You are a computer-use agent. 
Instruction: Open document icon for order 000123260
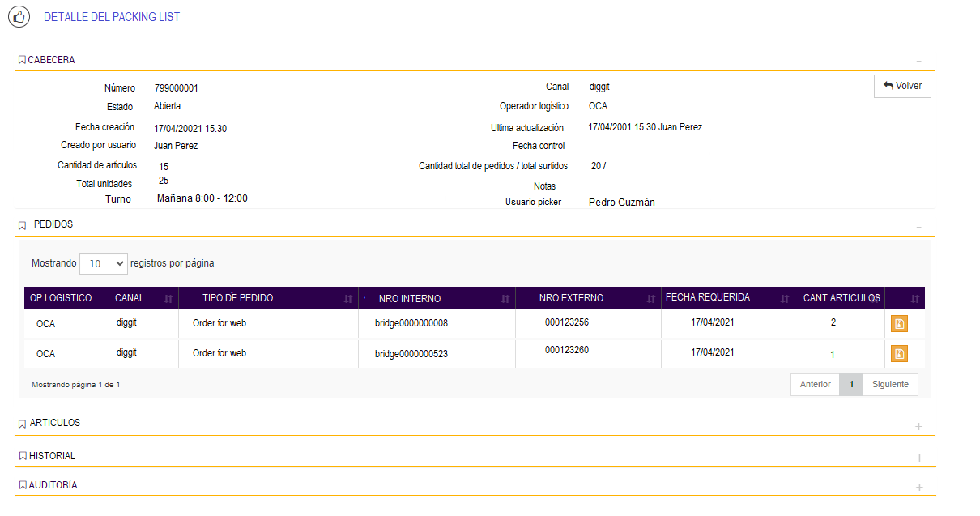(x=899, y=353)
